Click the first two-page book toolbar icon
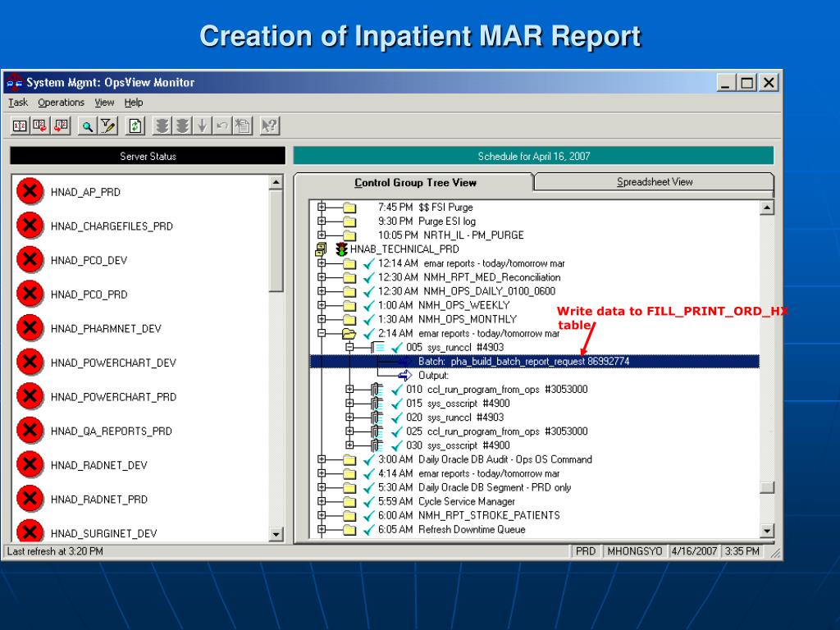Viewport: 840px width, 630px height. pos(20,126)
